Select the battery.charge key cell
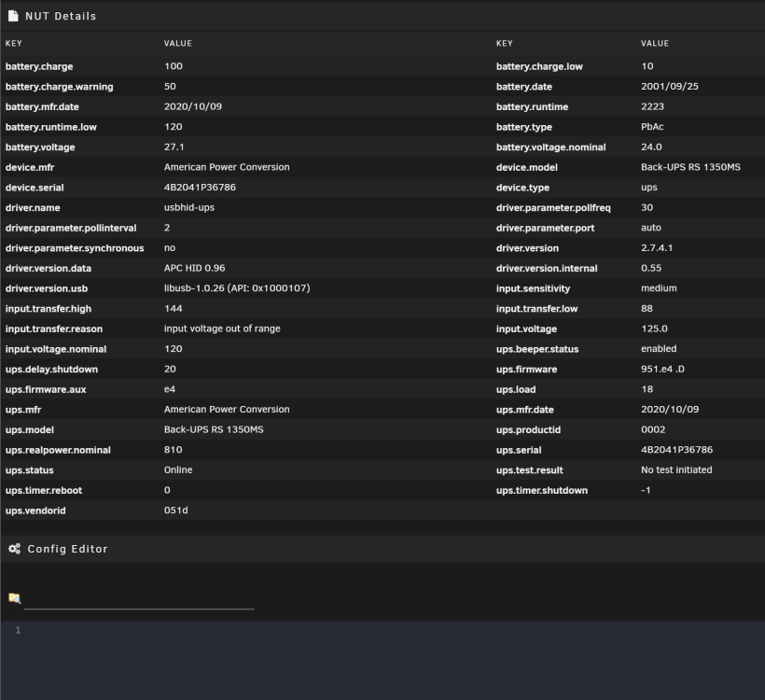765x700 pixels. 39,66
